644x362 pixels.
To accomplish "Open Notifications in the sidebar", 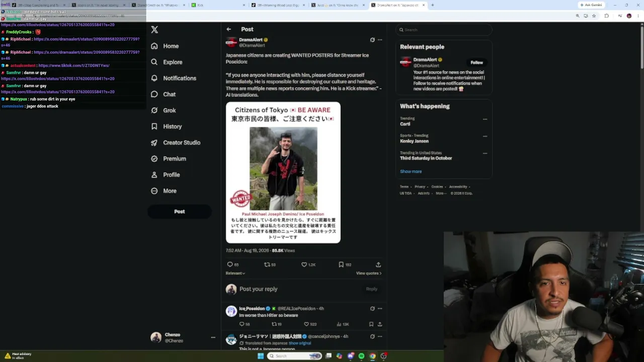I will point(174,78).
